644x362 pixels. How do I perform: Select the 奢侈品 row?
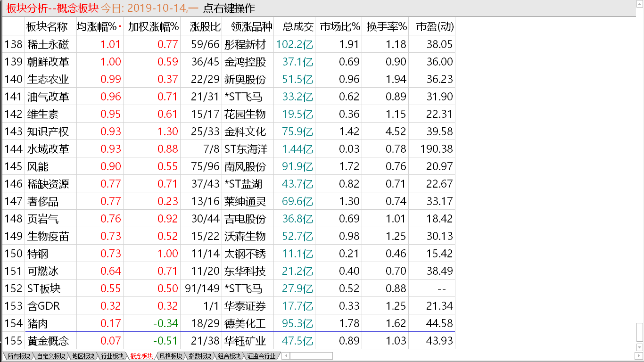[229, 201]
